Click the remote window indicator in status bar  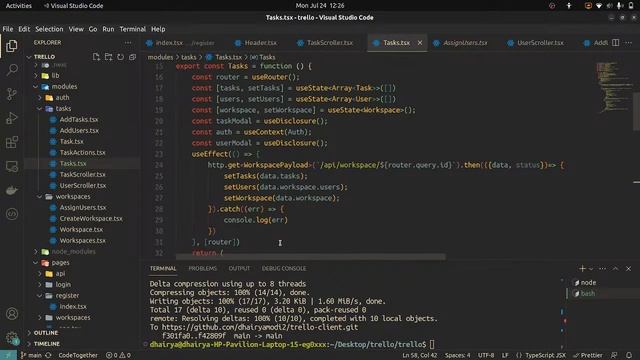8,355
